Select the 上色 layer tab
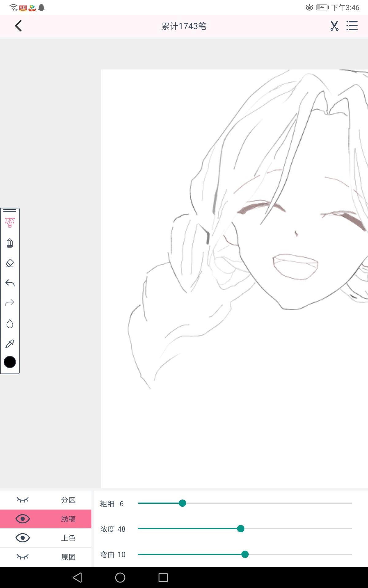This screenshot has width=368, height=588. tap(46, 538)
